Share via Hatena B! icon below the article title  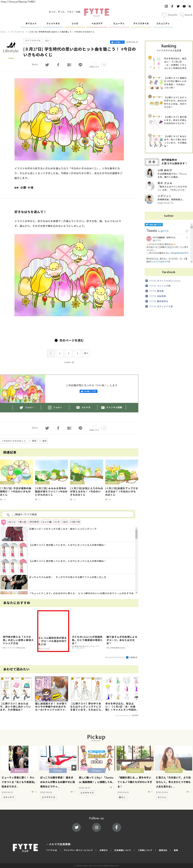click(69, 65)
